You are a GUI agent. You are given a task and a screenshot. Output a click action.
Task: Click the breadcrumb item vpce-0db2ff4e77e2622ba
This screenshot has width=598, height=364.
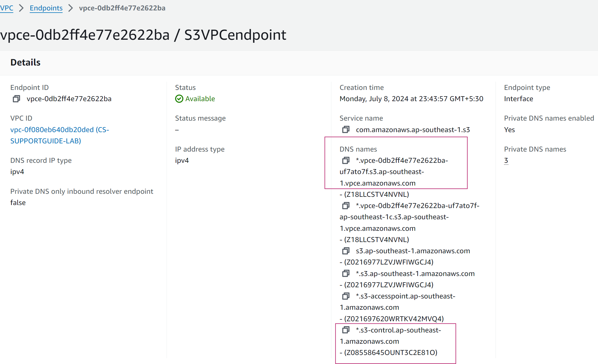pyautogui.click(x=122, y=8)
